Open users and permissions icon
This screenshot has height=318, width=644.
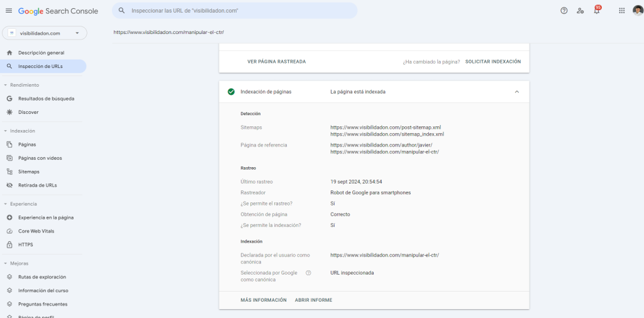[x=580, y=11]
